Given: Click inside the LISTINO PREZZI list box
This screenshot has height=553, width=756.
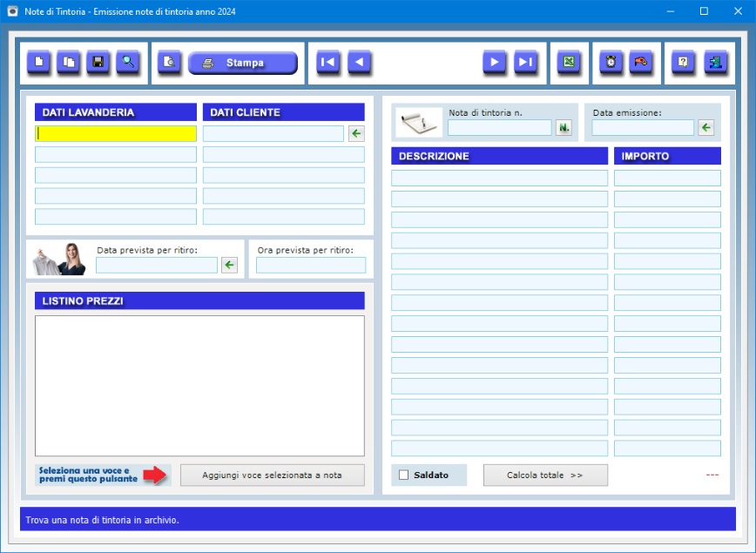Looking at the screenshot, I should 199,386.
